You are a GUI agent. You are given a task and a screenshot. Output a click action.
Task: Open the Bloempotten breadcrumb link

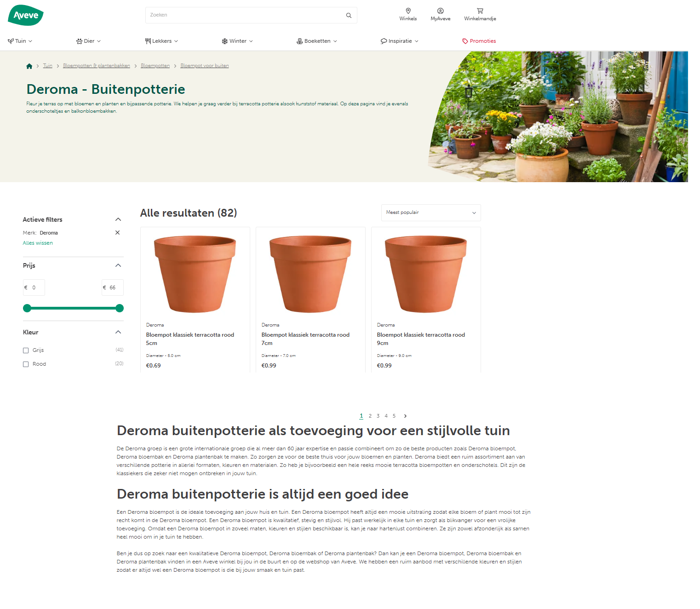(155, 65)
